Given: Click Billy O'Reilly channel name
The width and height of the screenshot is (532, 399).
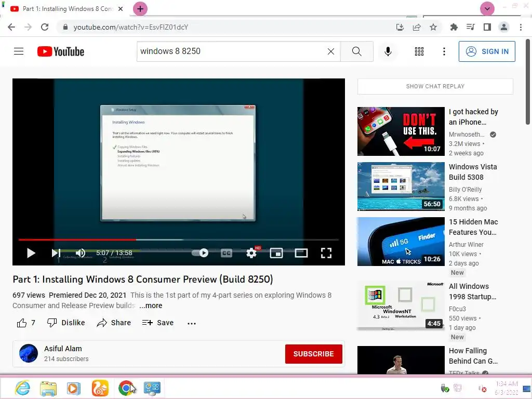Looking at the screenshot, I should pyautogui.click(x=465, y=189).
